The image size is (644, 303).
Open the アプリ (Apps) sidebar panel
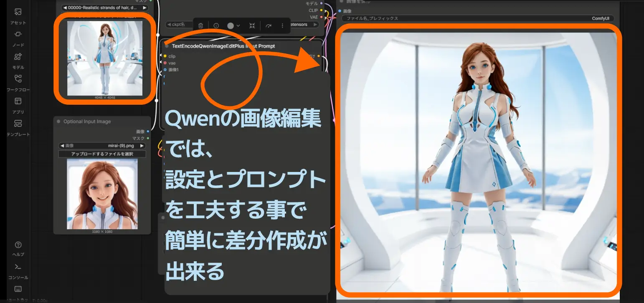click(x=18, y=105)
